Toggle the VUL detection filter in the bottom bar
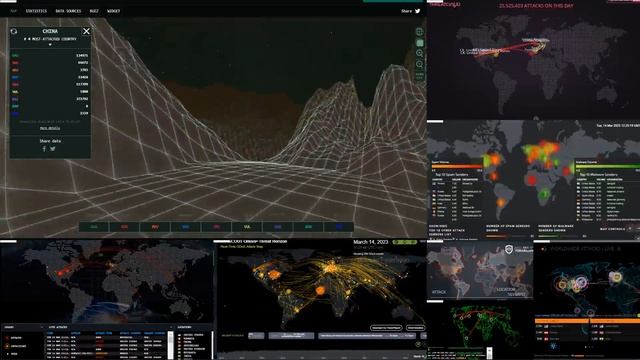Viewport: 640px width, 360px height. [x=247, y=227]
